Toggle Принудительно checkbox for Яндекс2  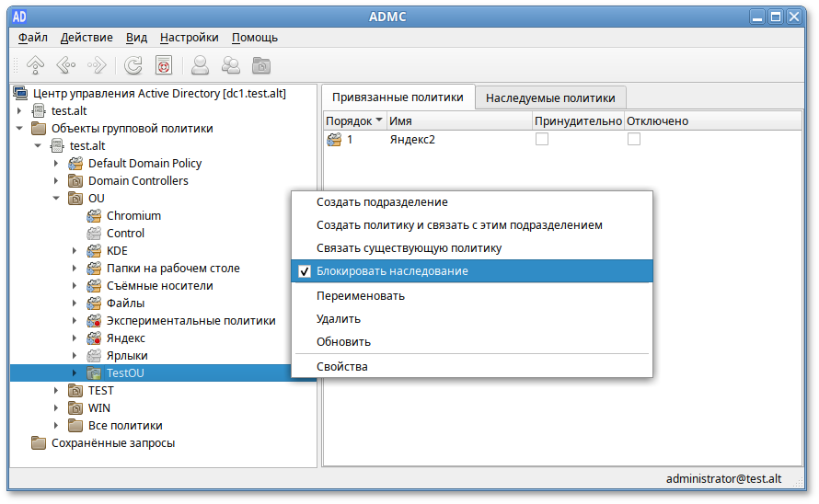pos(542,139)
